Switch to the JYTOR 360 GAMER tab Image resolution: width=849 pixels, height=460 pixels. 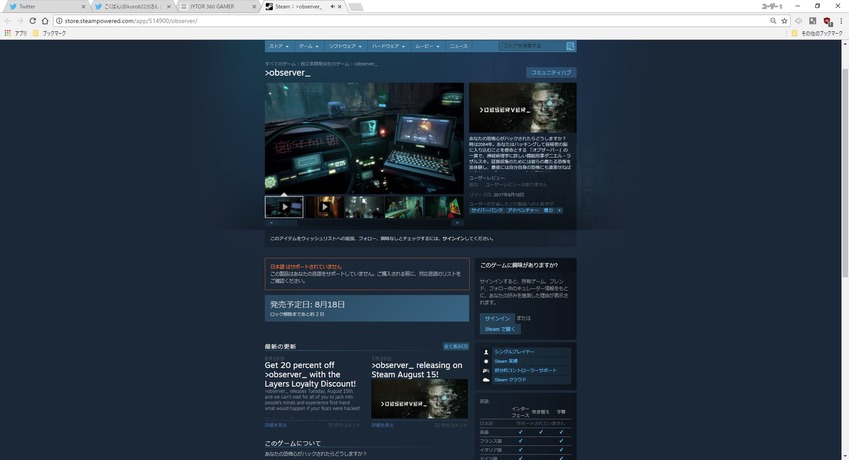coord(218,6)
